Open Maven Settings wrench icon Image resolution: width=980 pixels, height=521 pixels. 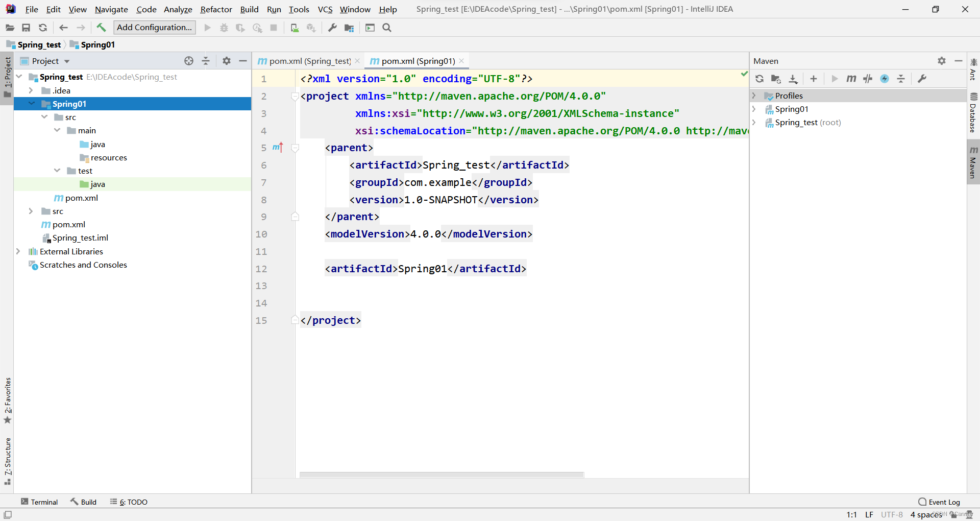[922, 79]
